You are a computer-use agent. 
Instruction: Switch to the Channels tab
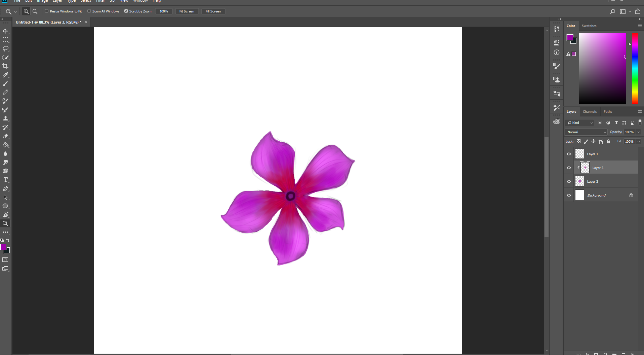[590, 111]
